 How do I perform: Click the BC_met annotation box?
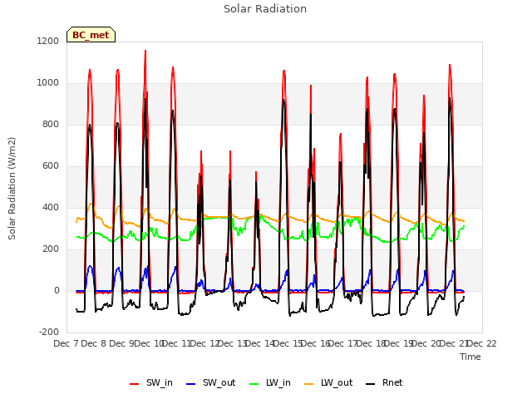(x=91, y=35)
